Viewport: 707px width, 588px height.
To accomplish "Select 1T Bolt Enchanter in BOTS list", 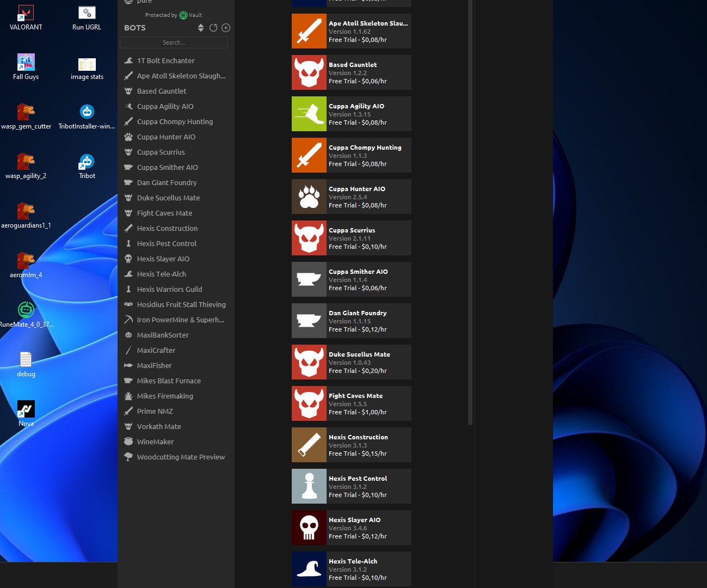I will click(x=176, y=60).
